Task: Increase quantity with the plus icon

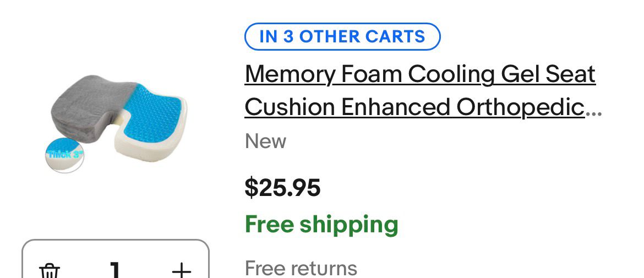Action: 181,271
